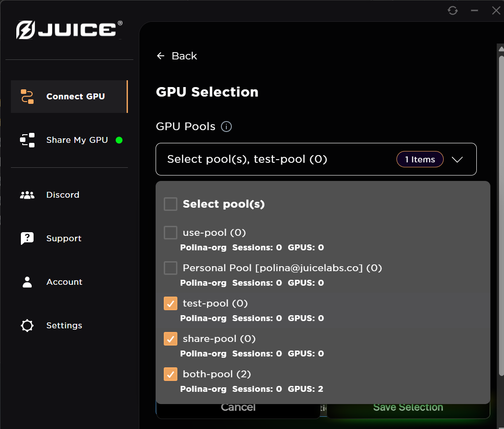Click the Select pool(s) header label

[x=224, y=204]
